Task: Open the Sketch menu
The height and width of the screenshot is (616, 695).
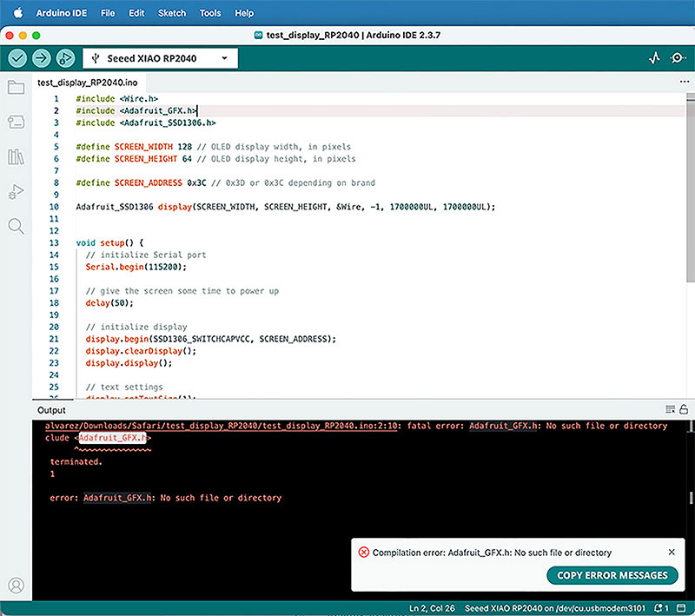Action: click(171, 13)
